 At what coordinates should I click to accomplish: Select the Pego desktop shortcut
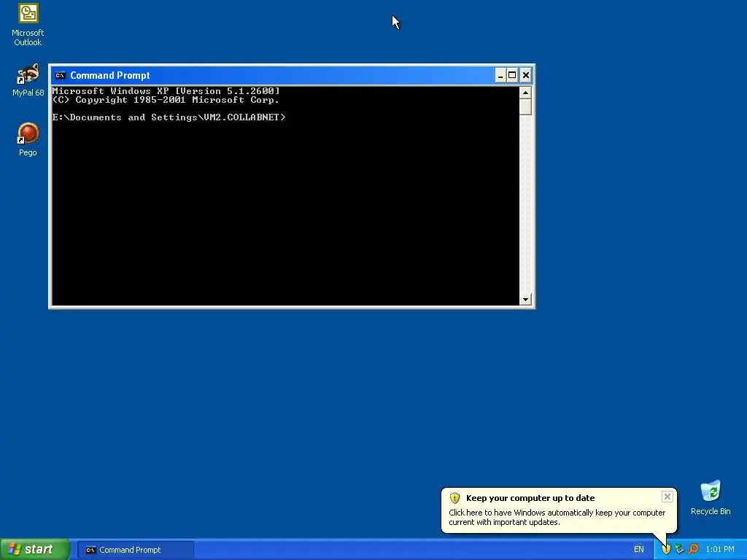pos(28,139)
